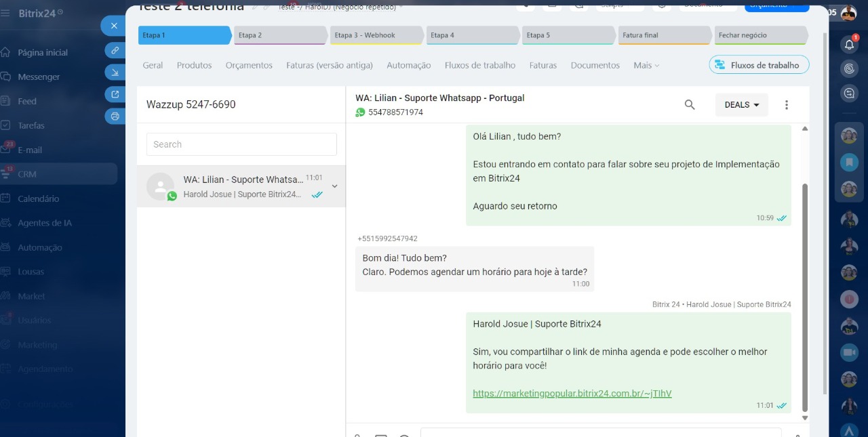Open the DEALS dropdown
This screenshot has height=437, width=868.
tap(742, 105)
